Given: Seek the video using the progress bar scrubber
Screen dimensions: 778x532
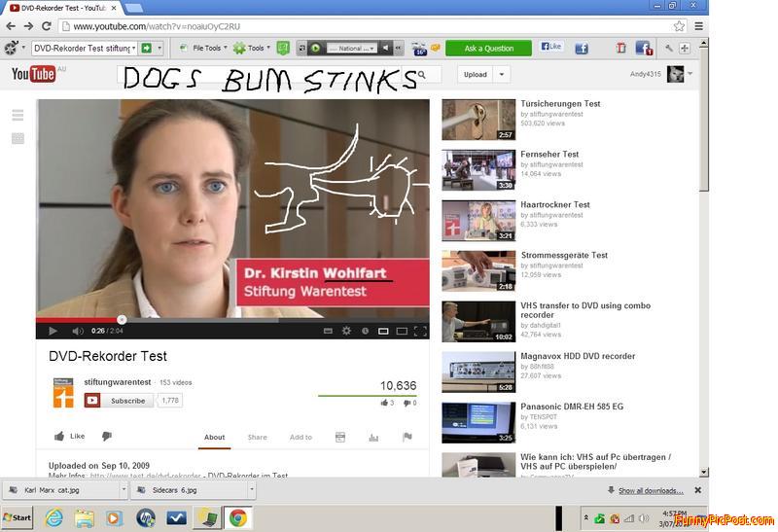Looking at the screenshot, I should click(x=122, y=320).
